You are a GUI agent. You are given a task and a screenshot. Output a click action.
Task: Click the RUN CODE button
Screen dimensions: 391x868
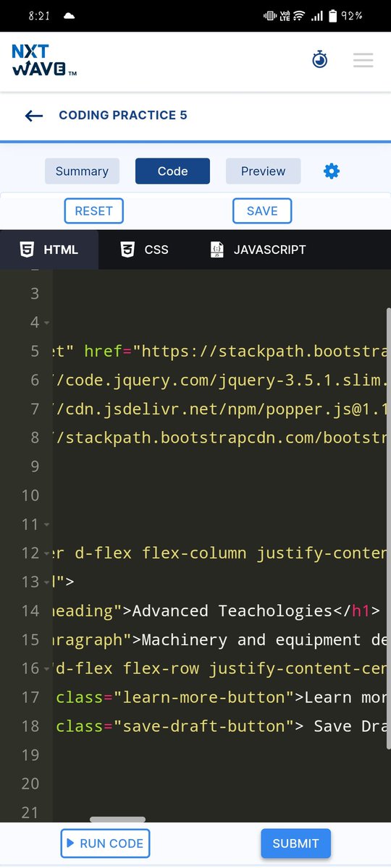(105, 843)
